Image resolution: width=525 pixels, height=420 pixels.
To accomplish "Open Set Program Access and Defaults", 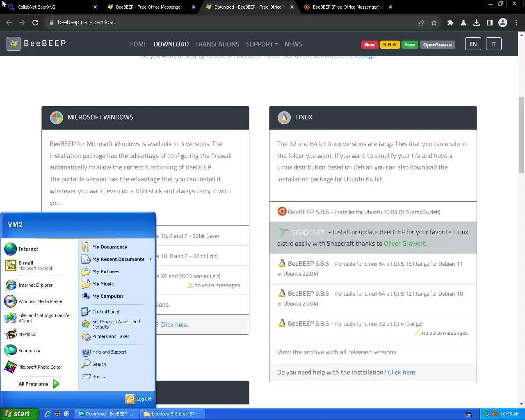I will 116,324.
